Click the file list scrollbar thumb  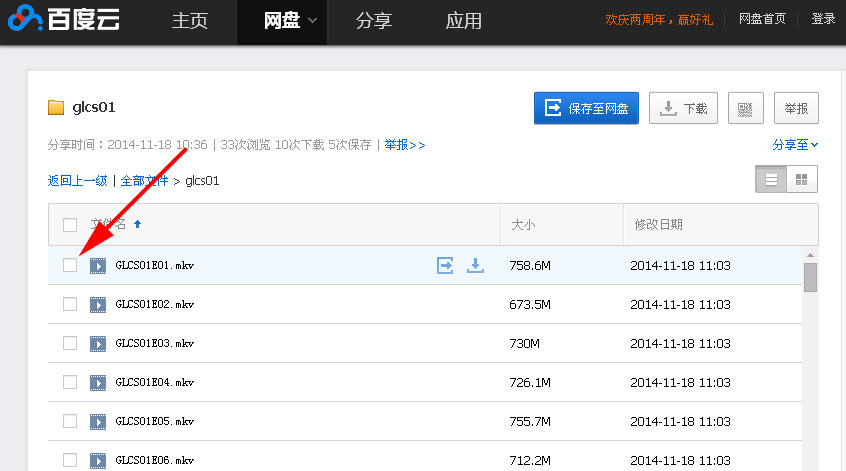coord(810,277)
